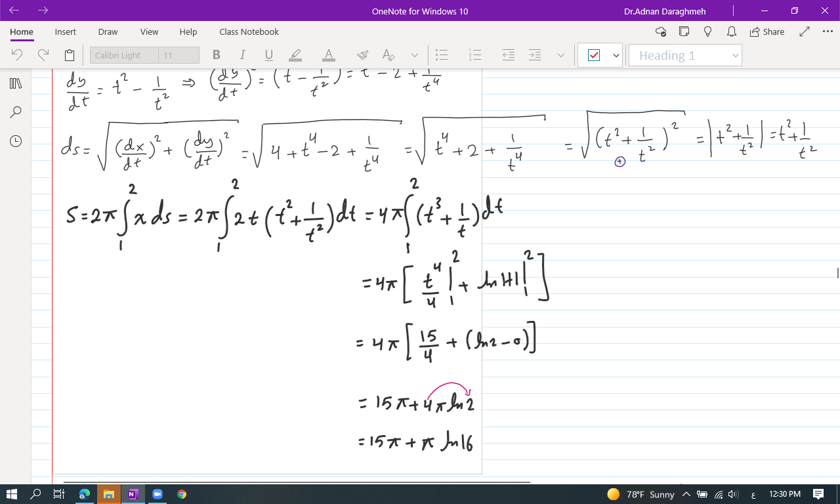840x504 pixels.
Task: Paste from the clipboard
Action: point(70,55)
